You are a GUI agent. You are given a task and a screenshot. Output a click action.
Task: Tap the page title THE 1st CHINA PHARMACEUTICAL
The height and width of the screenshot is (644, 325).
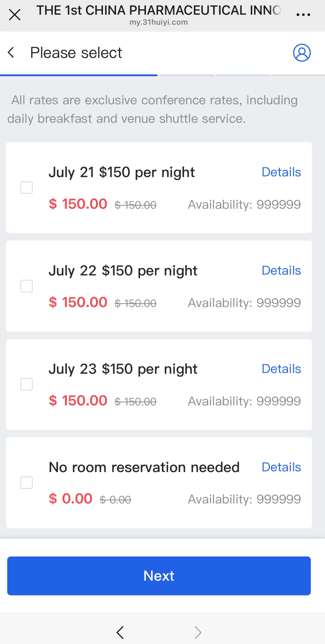159,10
